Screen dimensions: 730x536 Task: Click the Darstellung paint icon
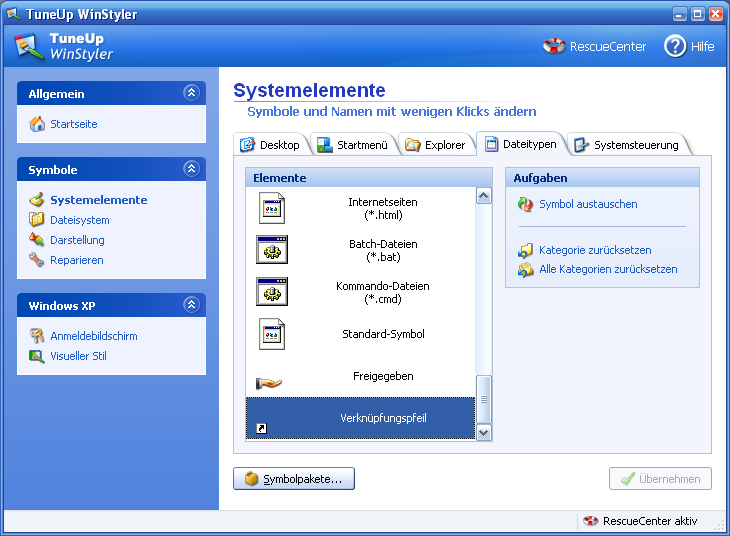[x=36, y=239]
